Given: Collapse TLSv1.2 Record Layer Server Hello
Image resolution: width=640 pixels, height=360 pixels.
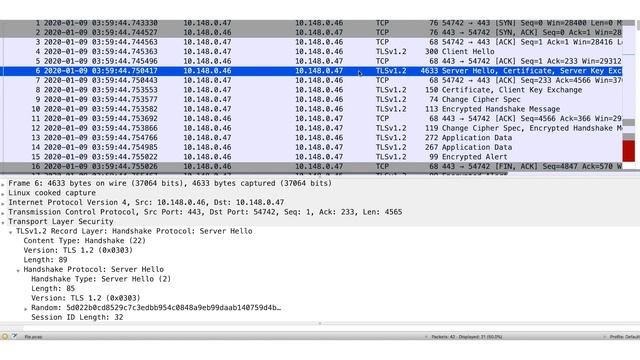Looking at the screenshot, I should point(11,232).
